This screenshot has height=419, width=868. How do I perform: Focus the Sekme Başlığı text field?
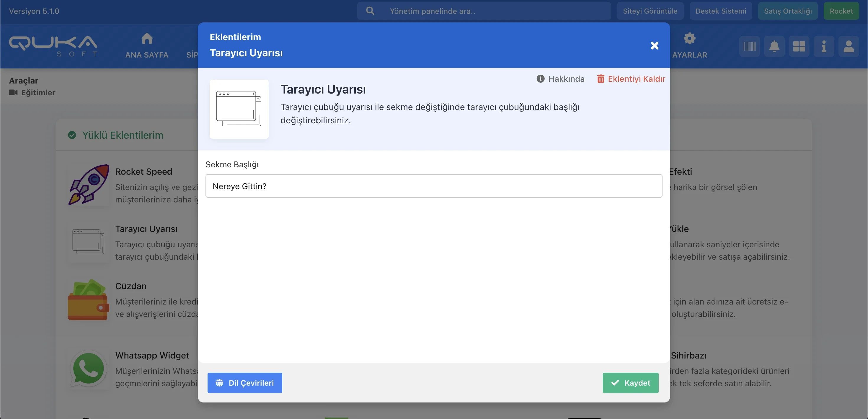pos(433,186)
